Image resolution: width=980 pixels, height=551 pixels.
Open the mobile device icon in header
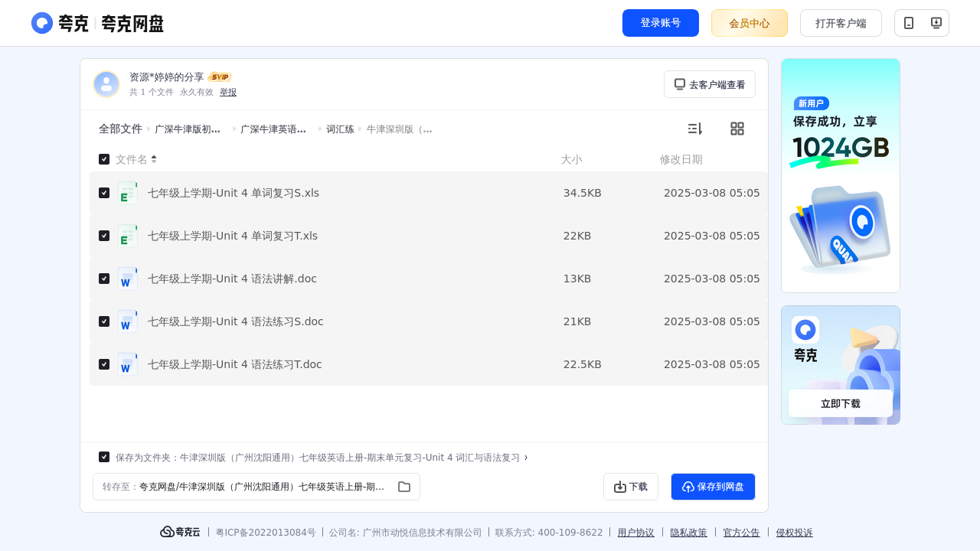pos(909,23)
